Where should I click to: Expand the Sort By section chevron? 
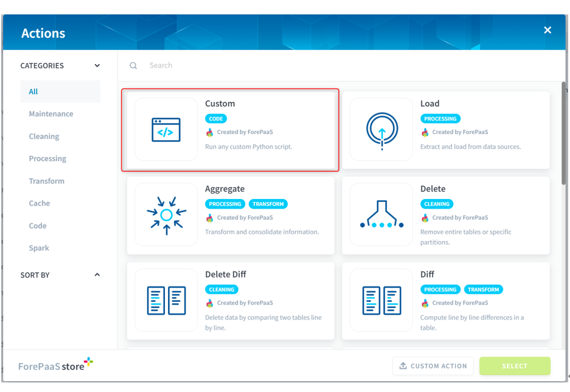[x=97, y=275]
